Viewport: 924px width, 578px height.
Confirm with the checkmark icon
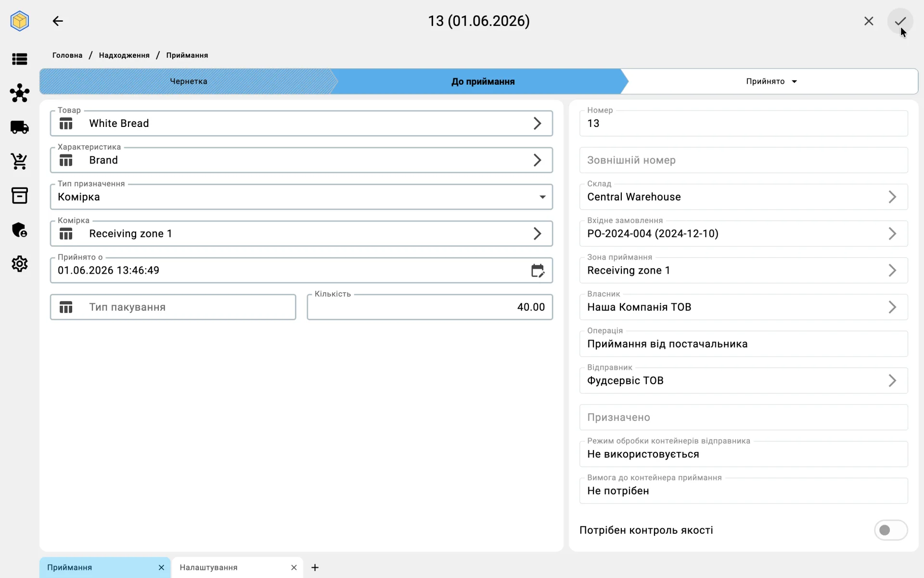tap(900, 21)
